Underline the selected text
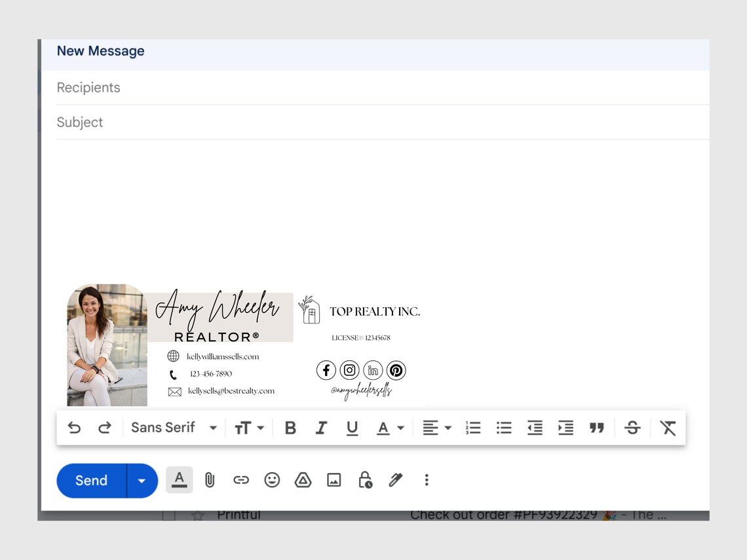This screenshot has width=747, height=560. tap(352, 427)
